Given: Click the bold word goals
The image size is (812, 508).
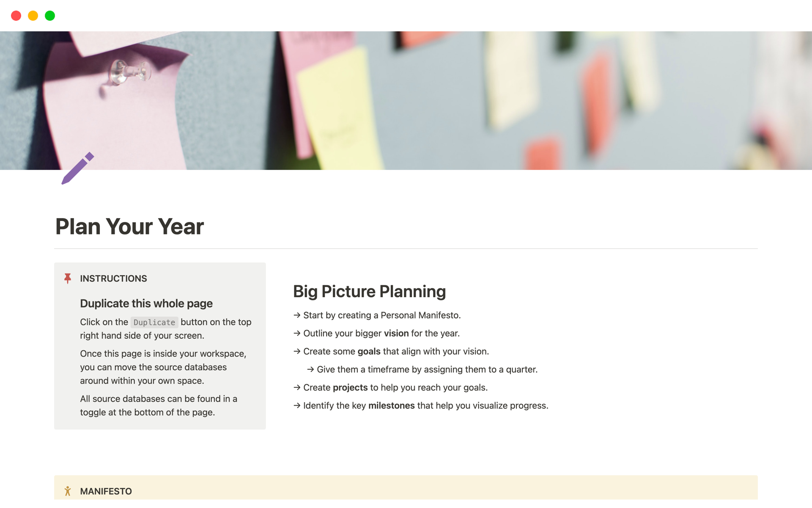Looking at the screenshot, I should [369, 351].
